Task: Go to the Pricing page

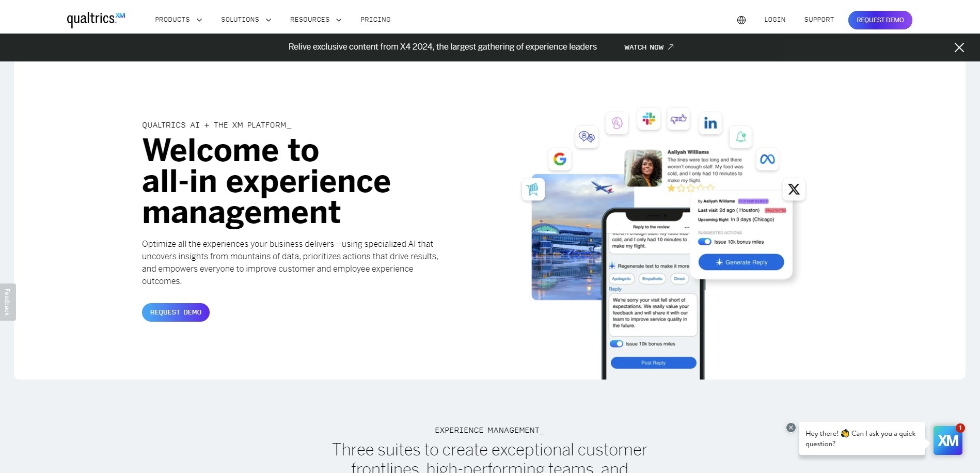Action: point(375,20)
